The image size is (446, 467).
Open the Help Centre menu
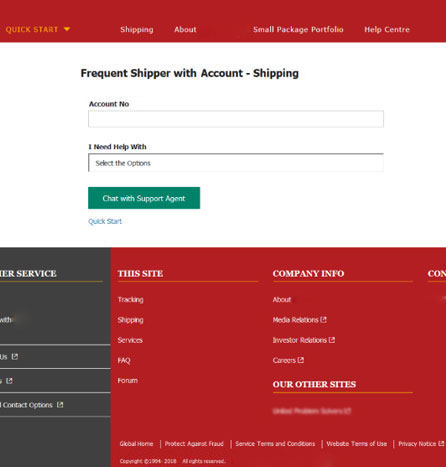coord(387,29)
